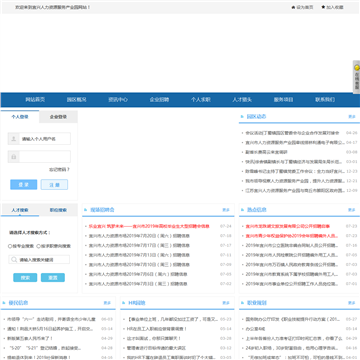Select the 按专业搜索 radio button
Image resolution: width=360 pixels, height=360 pixels.
pos(10,246)
